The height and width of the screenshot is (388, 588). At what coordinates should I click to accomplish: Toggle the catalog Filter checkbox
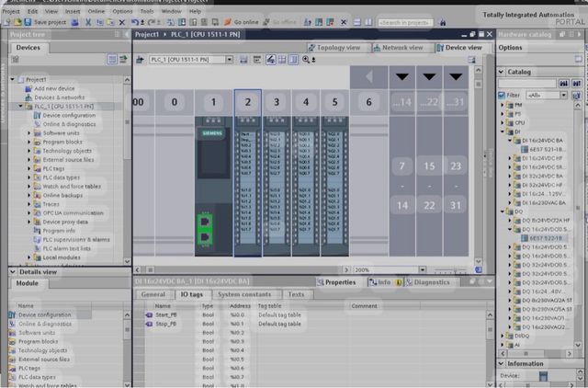click(502, 96)
